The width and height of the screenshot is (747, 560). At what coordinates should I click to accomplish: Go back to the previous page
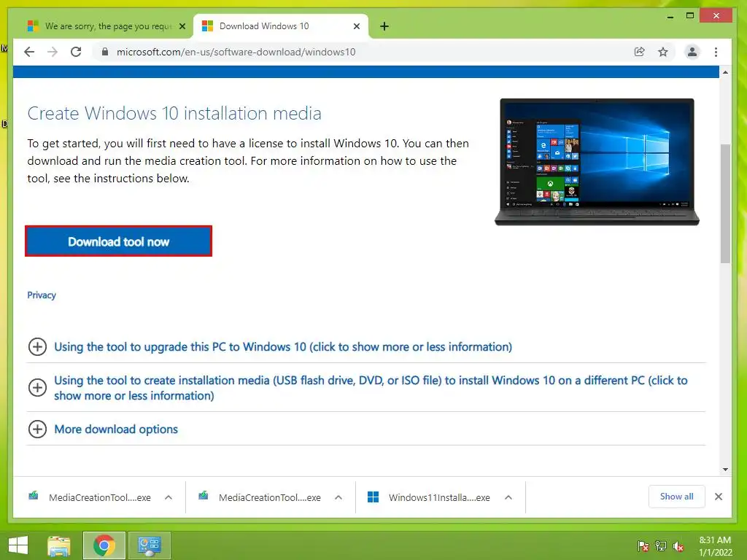click(x=29, y=52)
